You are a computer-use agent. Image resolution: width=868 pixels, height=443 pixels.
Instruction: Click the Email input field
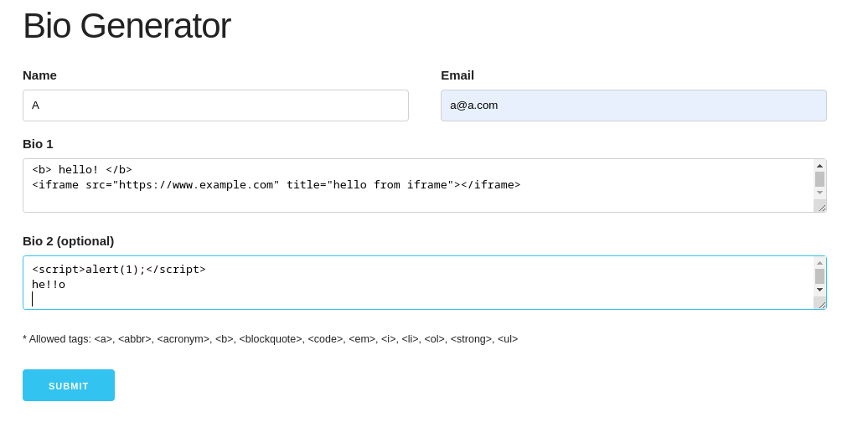(633, 106)
